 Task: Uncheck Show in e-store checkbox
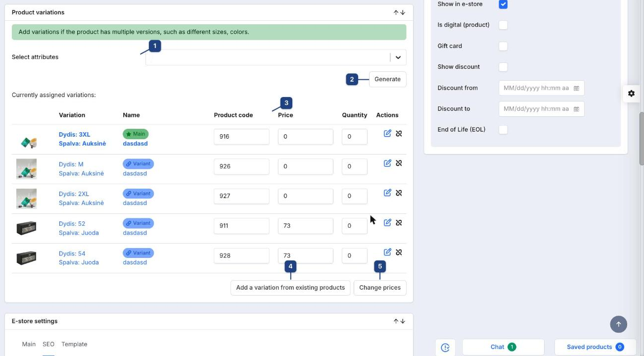[x=503, y=4]
